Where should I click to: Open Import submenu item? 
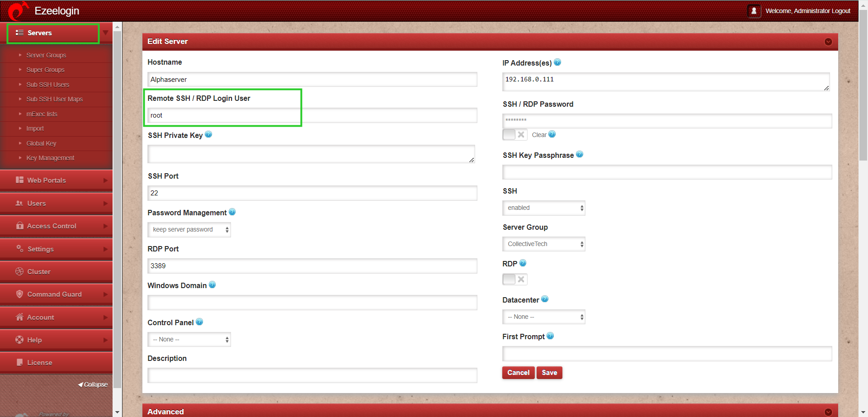(35, 128)
